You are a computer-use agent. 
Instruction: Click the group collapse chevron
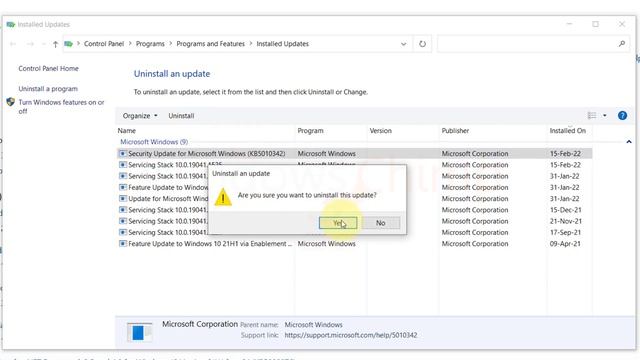coord(629,142)
